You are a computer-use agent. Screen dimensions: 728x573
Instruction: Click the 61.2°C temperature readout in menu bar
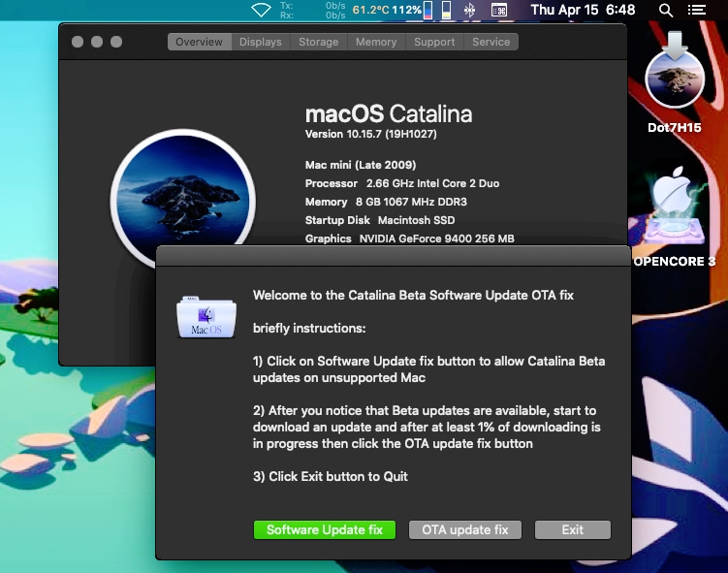click(x=370, y=10)
